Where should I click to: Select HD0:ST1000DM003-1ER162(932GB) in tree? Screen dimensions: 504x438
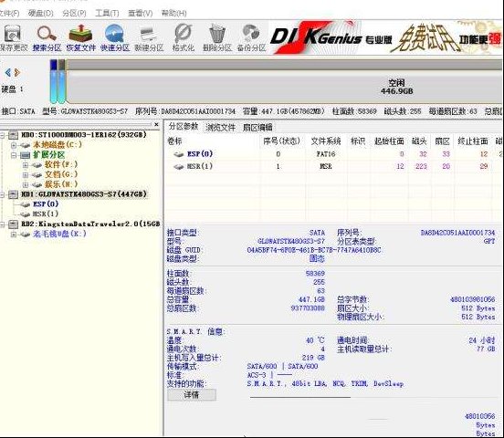click(84, 135)
